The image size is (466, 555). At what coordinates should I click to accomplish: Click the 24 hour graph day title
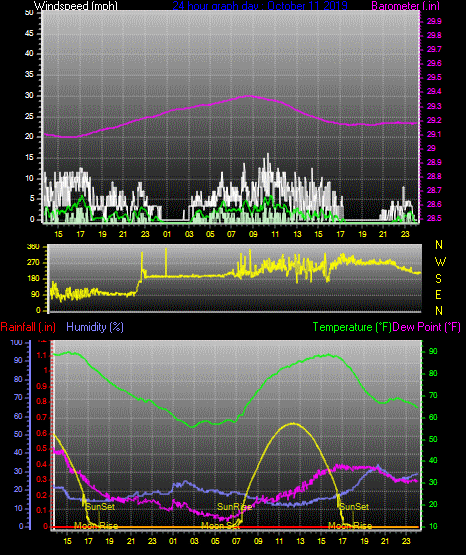pyautogui.click(x=260, y=5)
